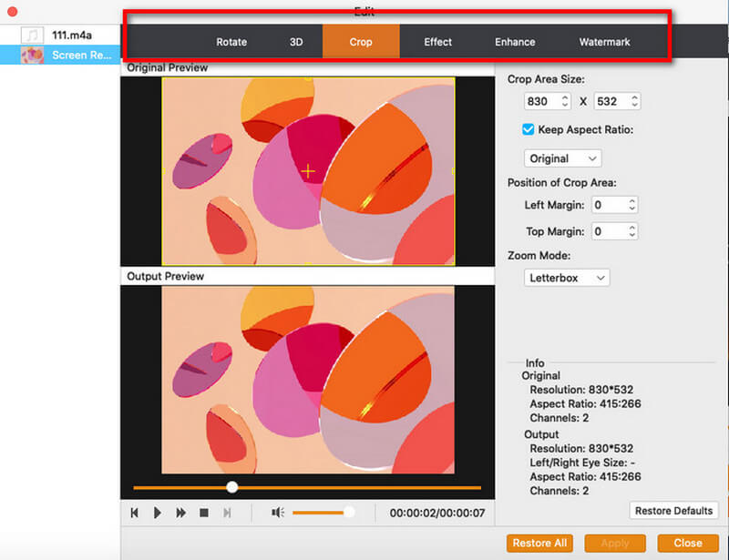Uncheck Keep Aspect Ratio checkbox
The image size is (729, 560).
click(x=529, y=129)
